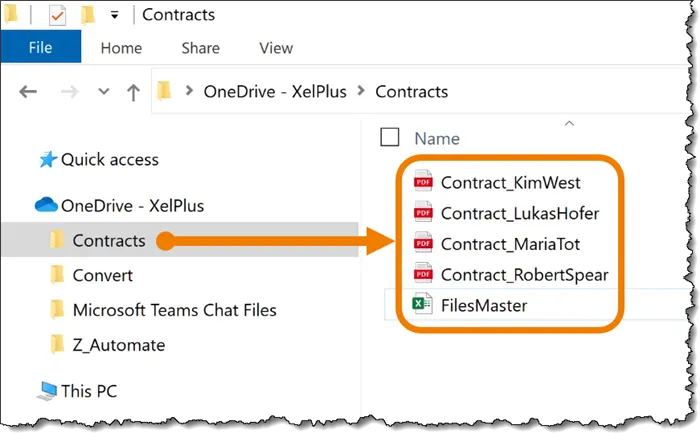Expand the address bar root chevron
Image resolution: width=700 pixels, height=433 pixels.
tap(188, 92)
